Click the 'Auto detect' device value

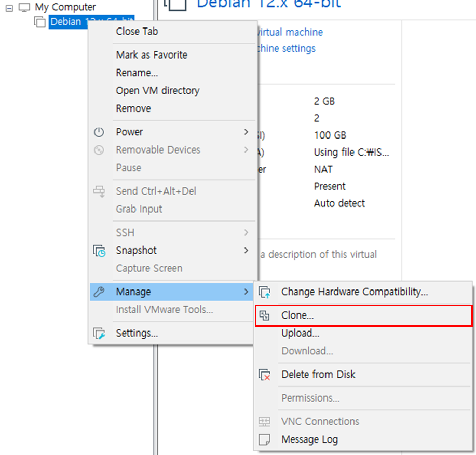339,203
